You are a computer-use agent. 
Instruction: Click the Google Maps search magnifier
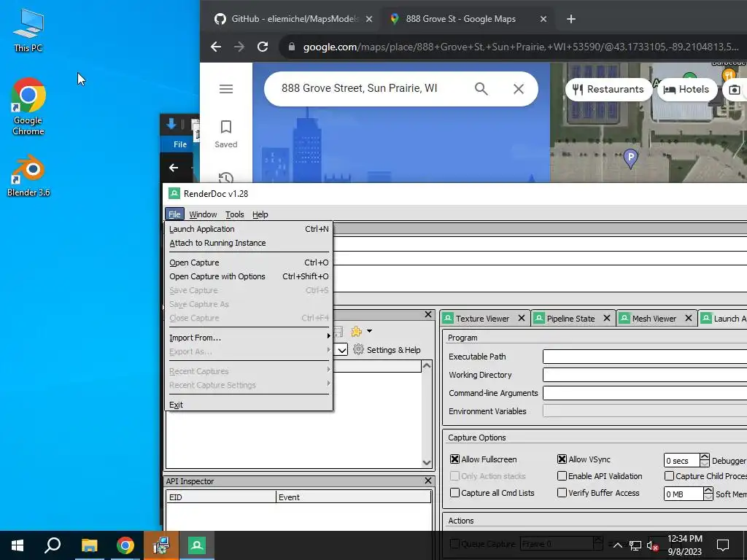(x=481, y=88)
